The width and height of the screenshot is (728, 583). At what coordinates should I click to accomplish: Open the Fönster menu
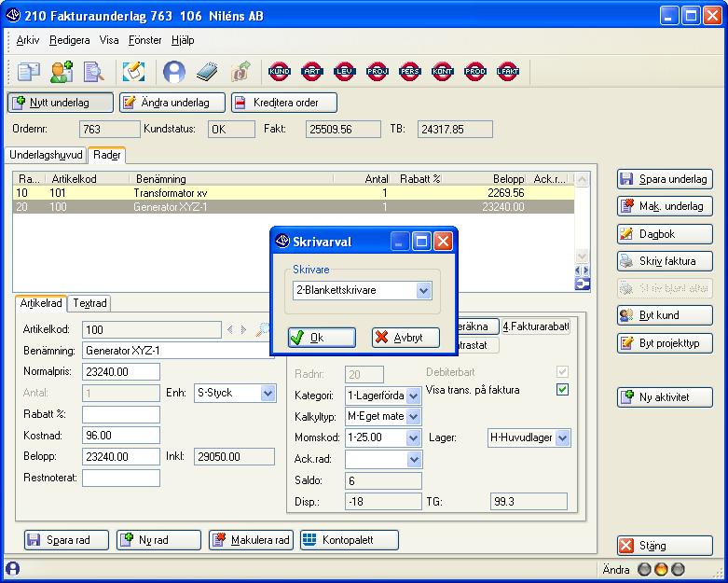[144, 40]
